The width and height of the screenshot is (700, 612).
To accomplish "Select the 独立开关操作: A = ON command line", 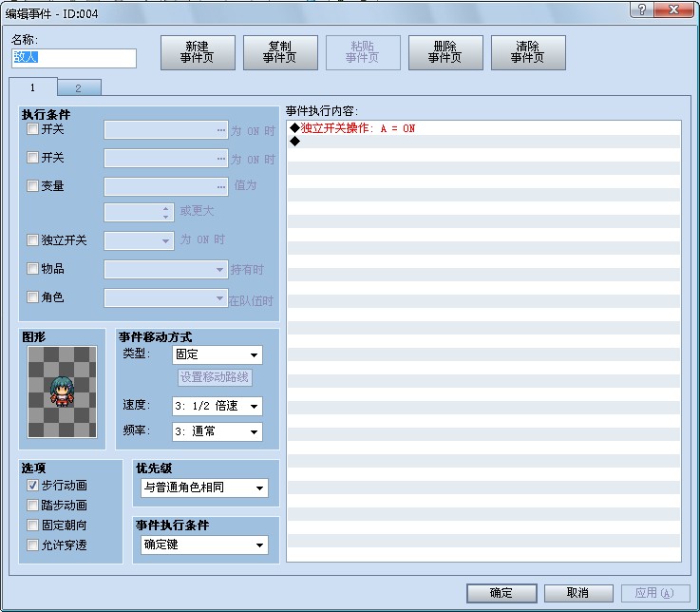I will [484, 128].
